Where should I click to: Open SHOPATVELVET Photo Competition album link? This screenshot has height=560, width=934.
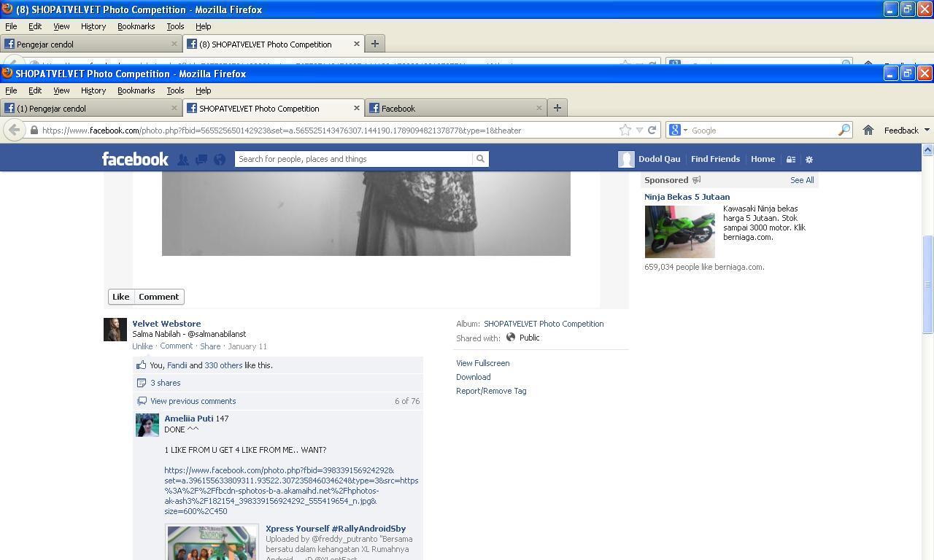click(x=544, y=324)
